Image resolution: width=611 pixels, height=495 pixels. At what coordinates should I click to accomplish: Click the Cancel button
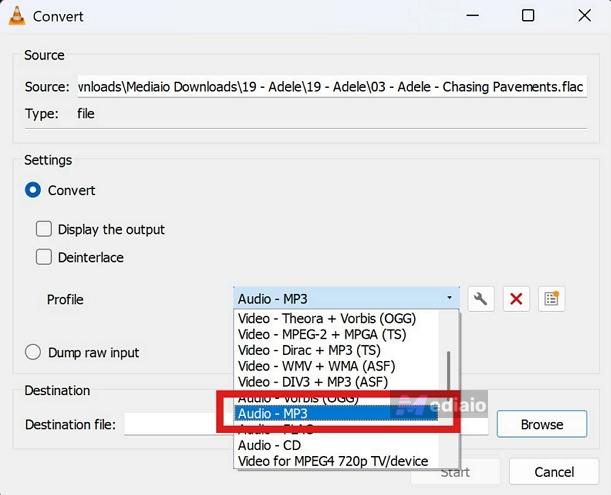click(x=554, y=472)
